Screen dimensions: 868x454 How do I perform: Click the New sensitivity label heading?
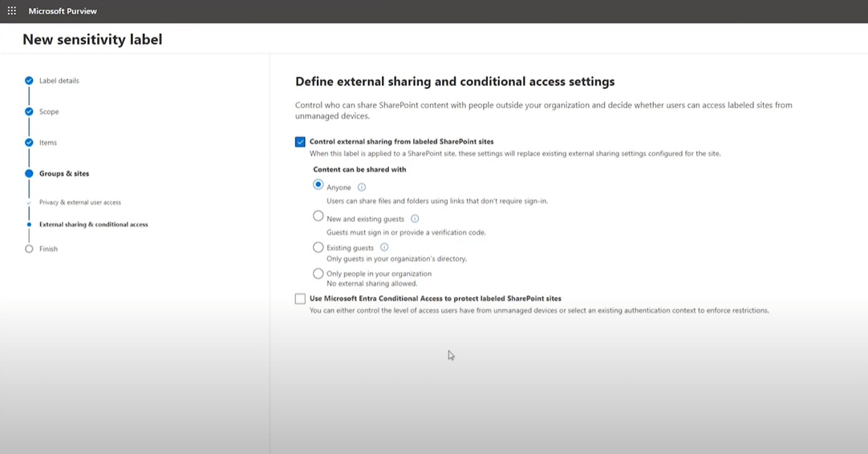tap(92, 39)
